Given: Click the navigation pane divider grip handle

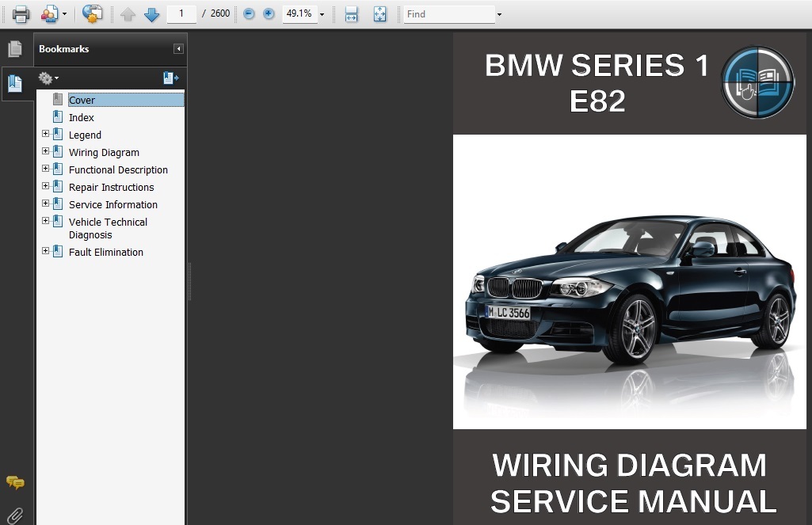Looking at the screenshot, I should (x=189, y=282).
